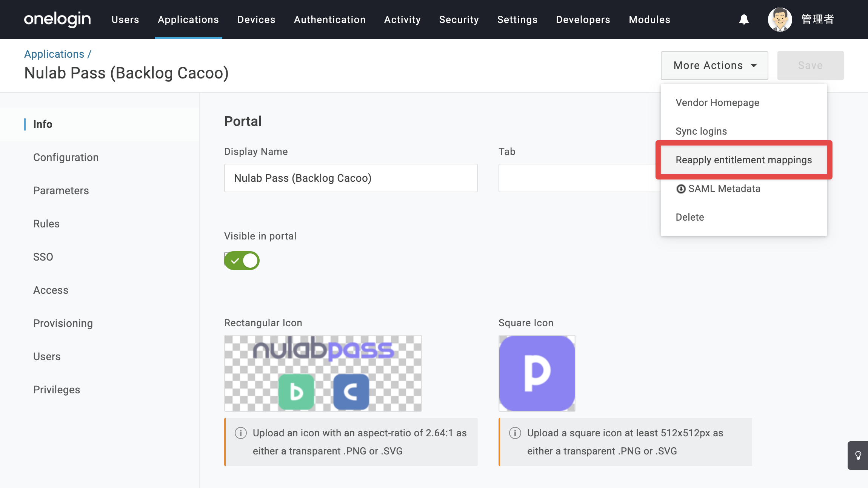Image resolution: width=868 pixels, height=488 pixels.
Task: Open the Activity menu
Action: pos(402,20)
